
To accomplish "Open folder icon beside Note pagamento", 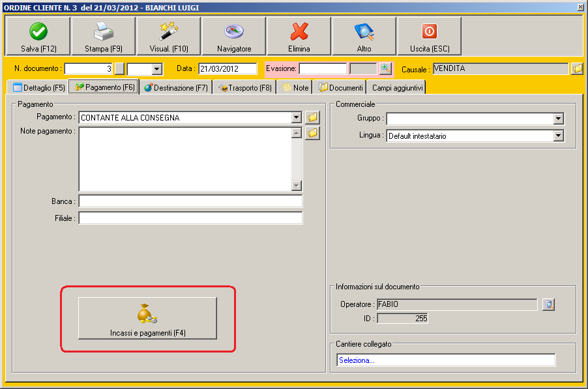I will tap(312, 133).
